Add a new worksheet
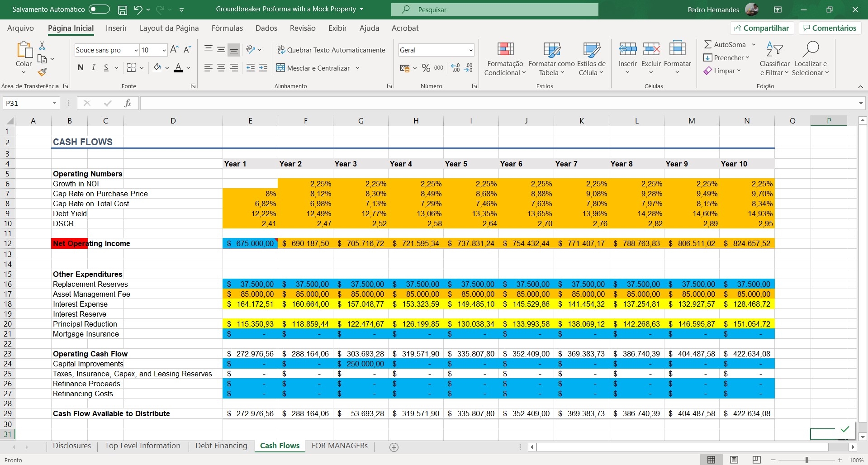 394,447
